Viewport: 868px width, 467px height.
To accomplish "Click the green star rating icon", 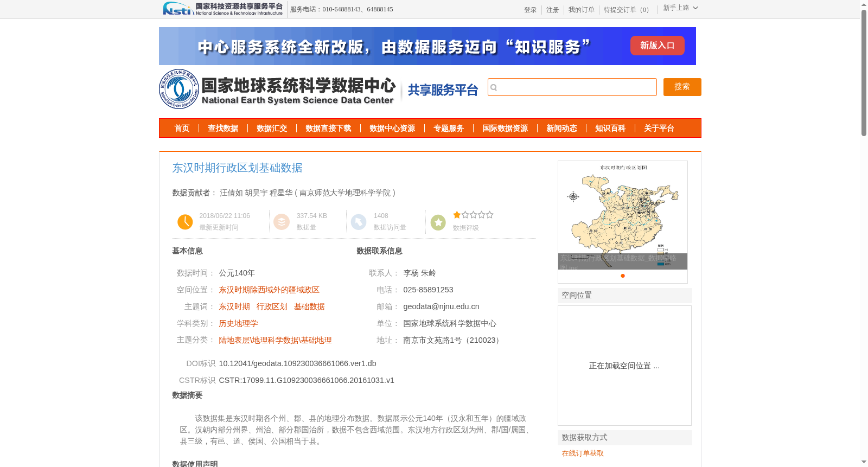I will tap(438, 222).
